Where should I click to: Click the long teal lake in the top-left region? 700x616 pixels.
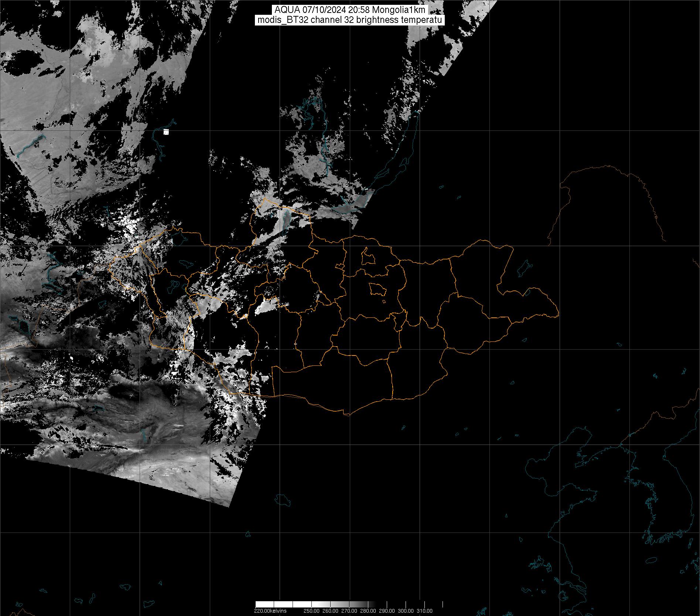point(30,144)
